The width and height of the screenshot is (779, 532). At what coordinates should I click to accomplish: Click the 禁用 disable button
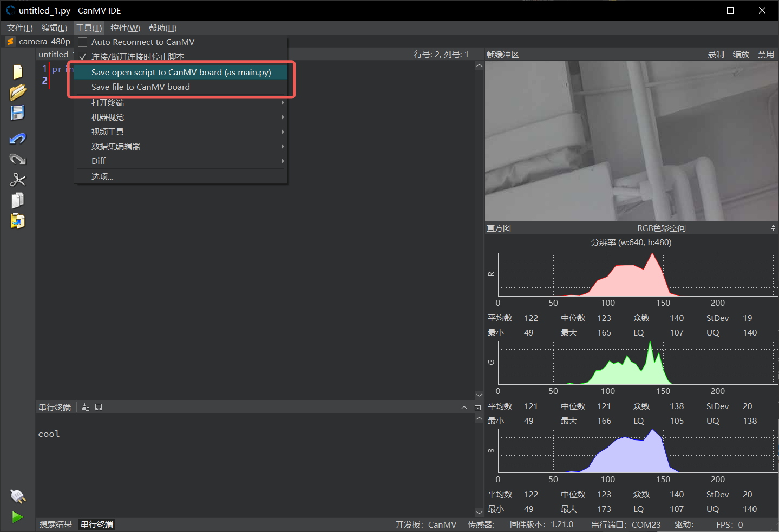click(765, 55)
